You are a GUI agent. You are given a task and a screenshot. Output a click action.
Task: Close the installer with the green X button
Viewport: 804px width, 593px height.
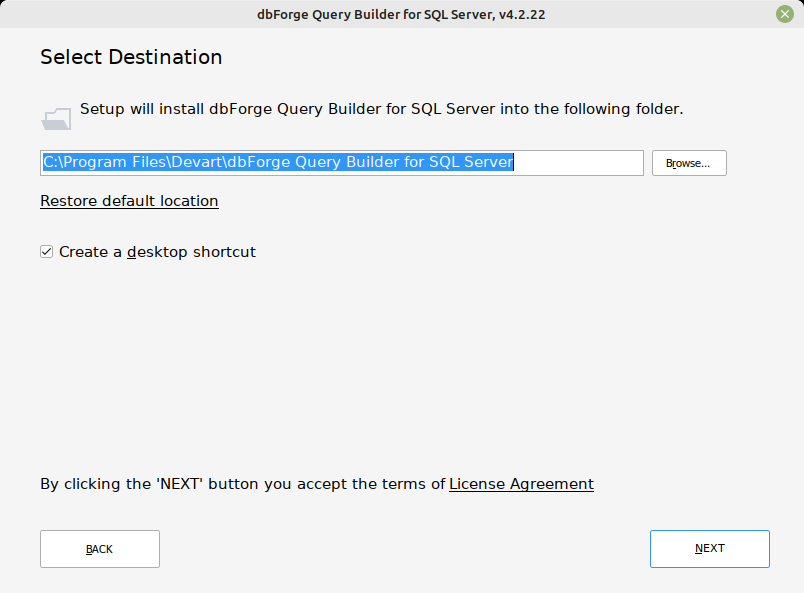coord(785,14)
